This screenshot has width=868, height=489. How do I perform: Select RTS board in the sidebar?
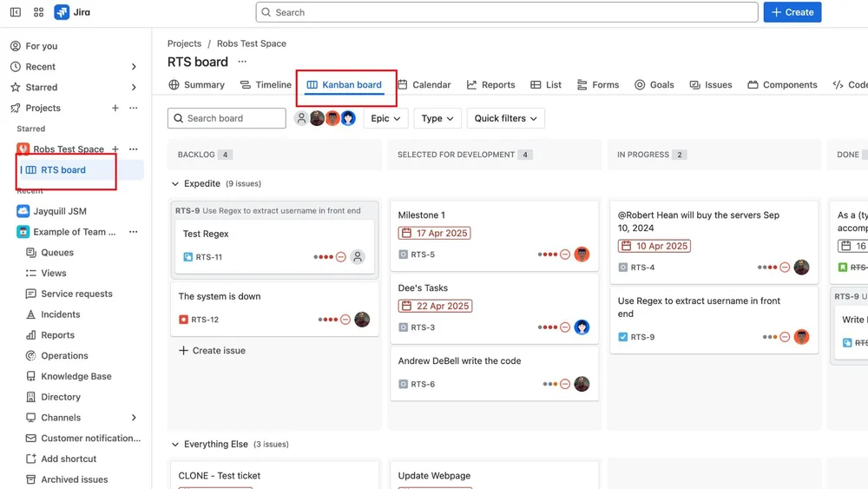click(63, 170)
